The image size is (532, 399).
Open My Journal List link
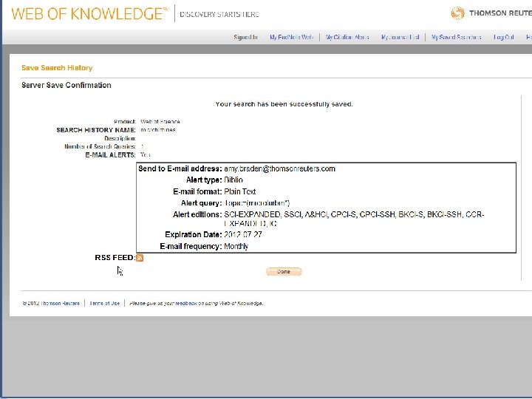coord(400,37)
